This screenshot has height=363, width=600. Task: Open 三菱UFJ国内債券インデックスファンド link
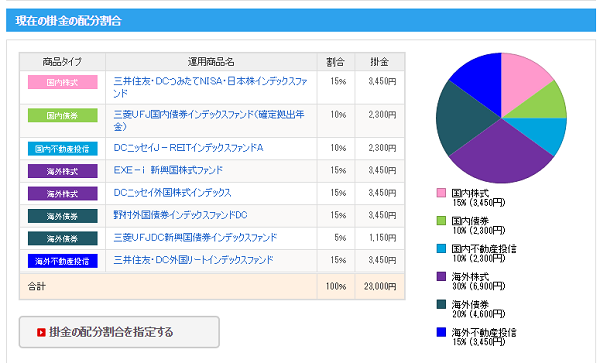tap(209, 120)
